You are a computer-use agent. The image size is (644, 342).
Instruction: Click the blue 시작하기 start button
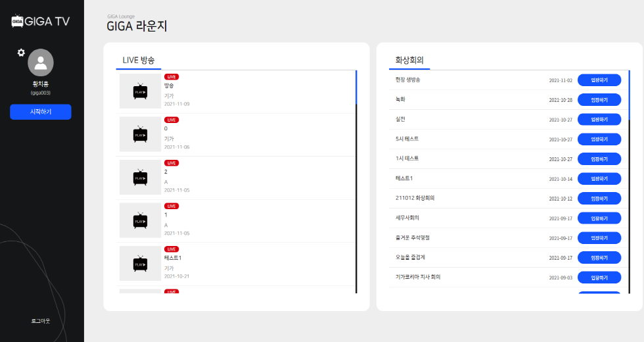click(41, 112)
